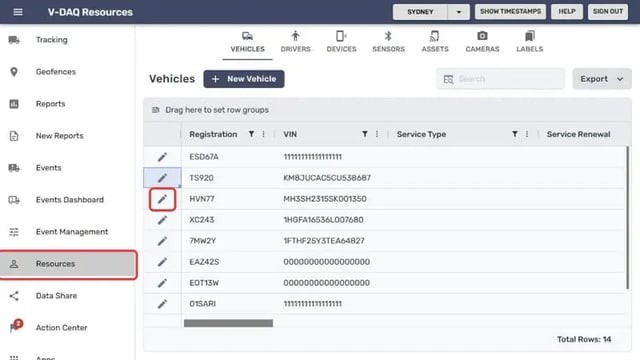
Task: Filter the Registration column
Action: tap(251, 134)
